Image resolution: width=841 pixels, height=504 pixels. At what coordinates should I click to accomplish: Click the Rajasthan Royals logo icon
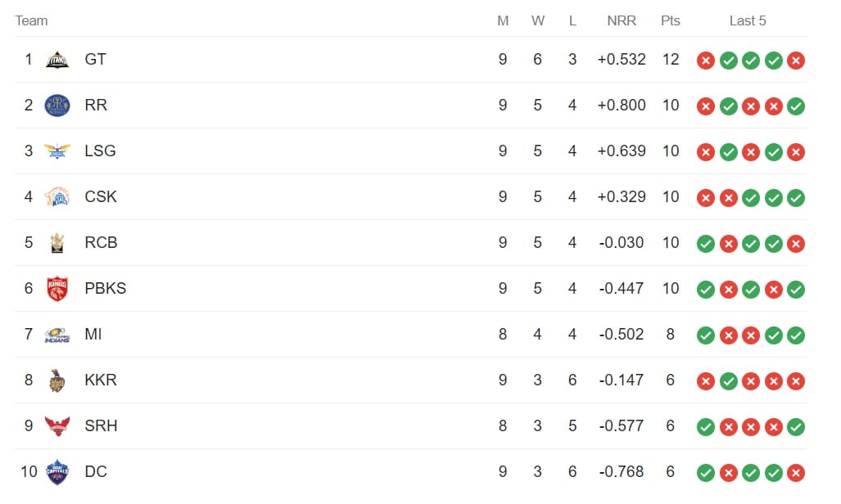pos(57,106)
